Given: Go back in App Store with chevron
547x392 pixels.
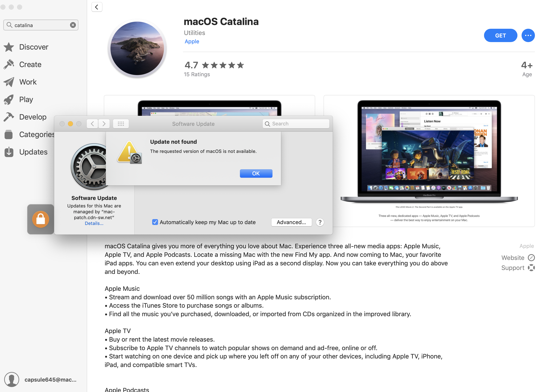Looking at the screenshot, I should pos(97,7).
